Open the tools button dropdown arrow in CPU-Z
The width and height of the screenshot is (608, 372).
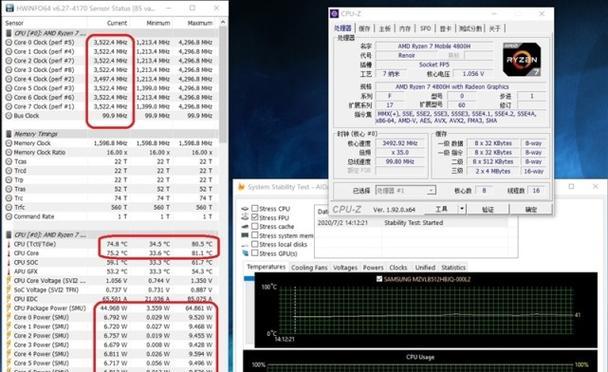(x=461, y=209)
